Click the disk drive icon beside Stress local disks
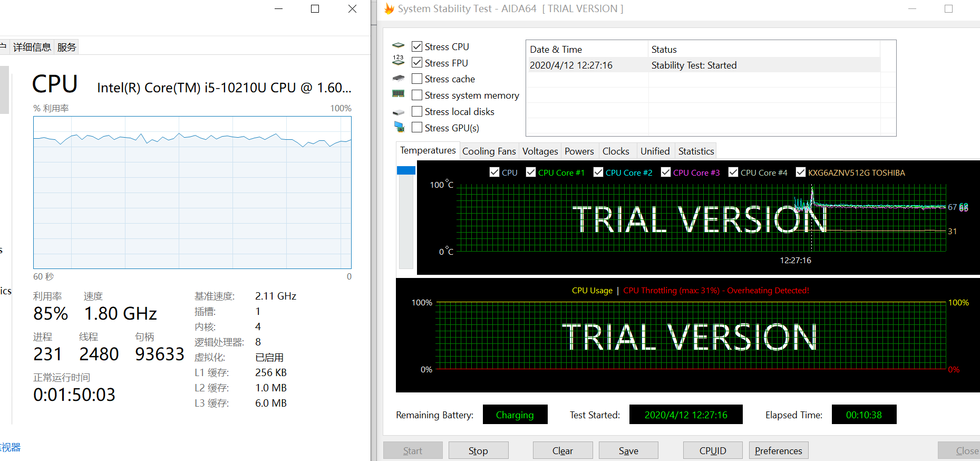Image resolution: width=980 pixels, height=461 pixels. 399,112
